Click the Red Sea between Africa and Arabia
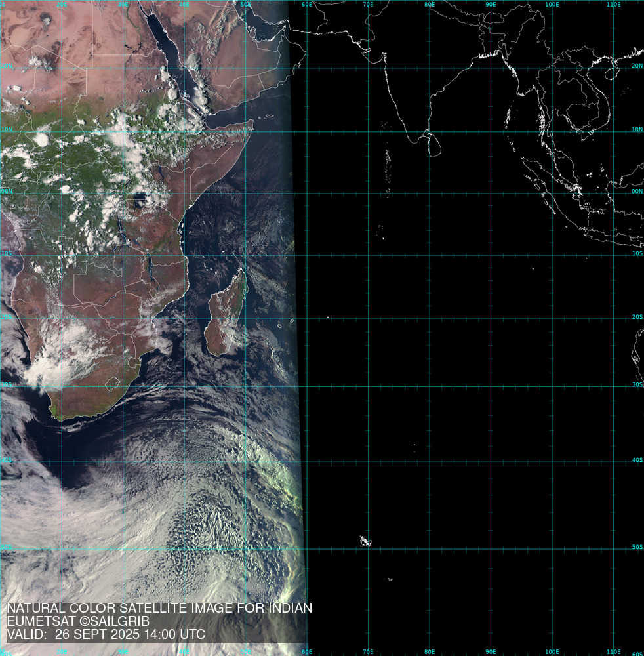This screenshot has height=656, width=644. point(173,59)
